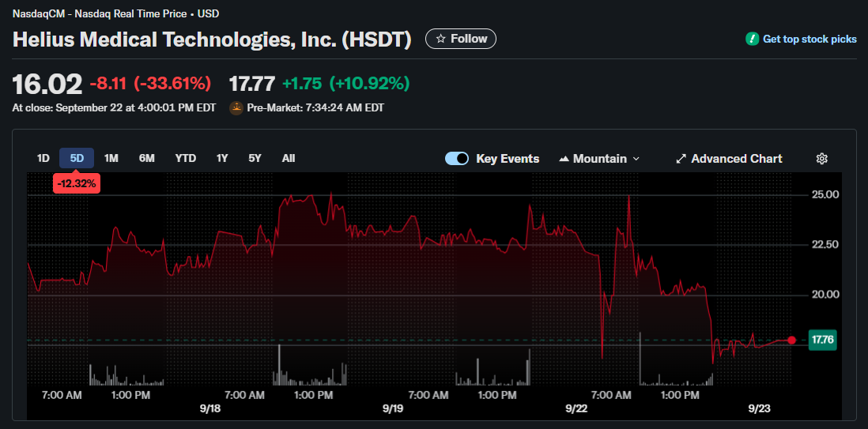The width and height of the screenshot is (868, 429).
Task: Click the green top stock picks icon
Action: 753,39
